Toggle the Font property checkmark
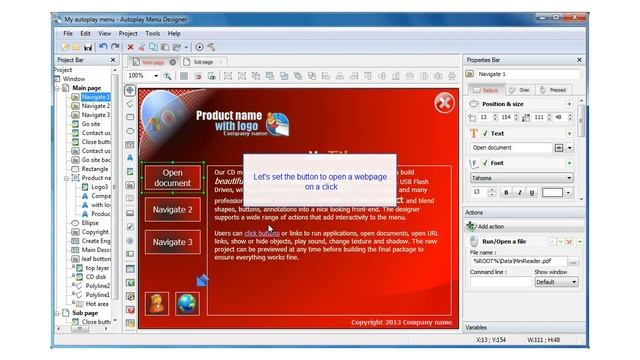The height and width of the screenshot is (360, 640). 485,163
